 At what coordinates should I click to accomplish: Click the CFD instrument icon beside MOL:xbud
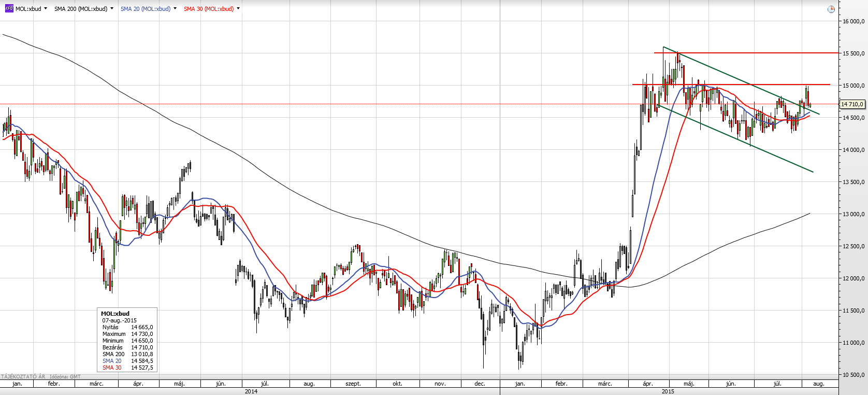click(9, 8)
